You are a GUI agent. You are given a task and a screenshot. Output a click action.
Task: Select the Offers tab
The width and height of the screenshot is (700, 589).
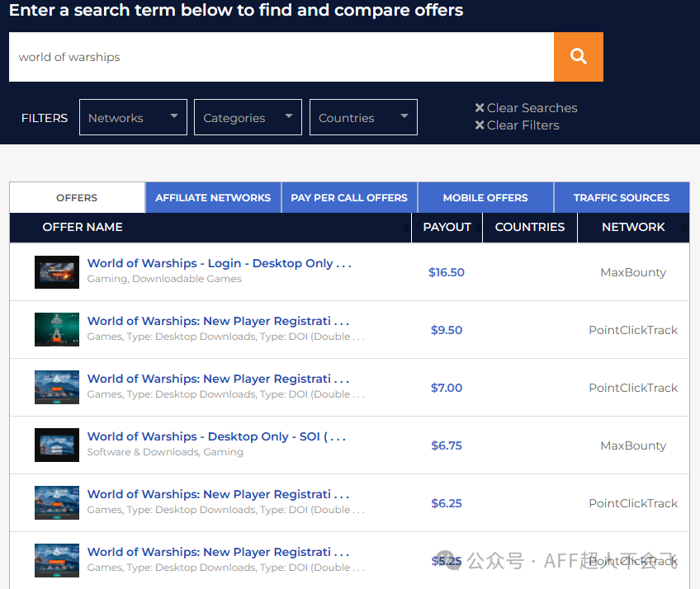point(77,198)
